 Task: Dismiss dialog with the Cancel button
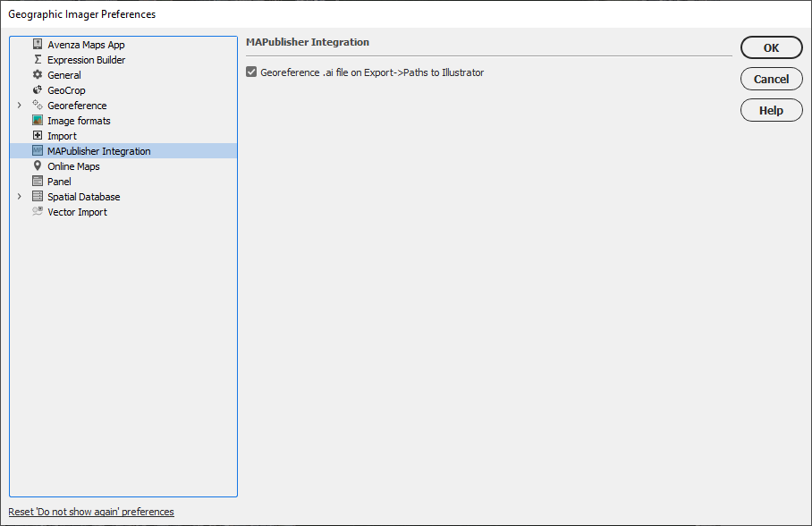(x=771, y=79)
